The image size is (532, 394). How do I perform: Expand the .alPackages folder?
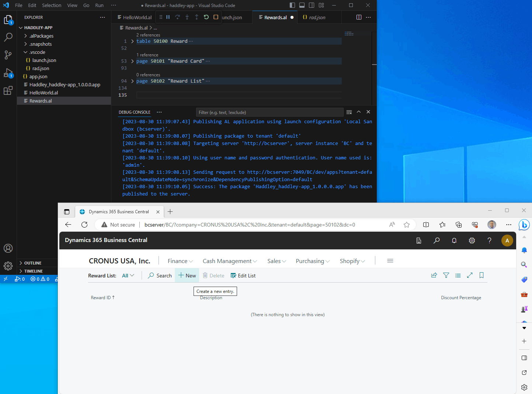(41, 36)
